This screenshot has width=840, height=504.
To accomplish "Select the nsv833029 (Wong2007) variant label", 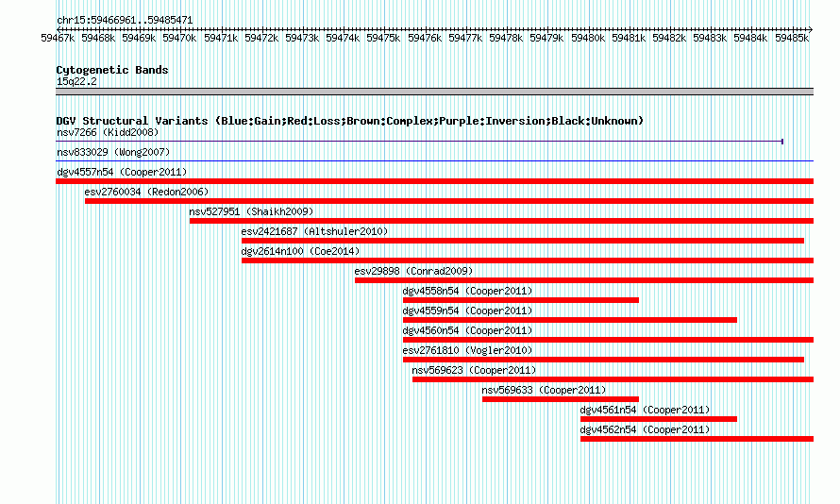I will pyautogui.click(x=113, y=152).
